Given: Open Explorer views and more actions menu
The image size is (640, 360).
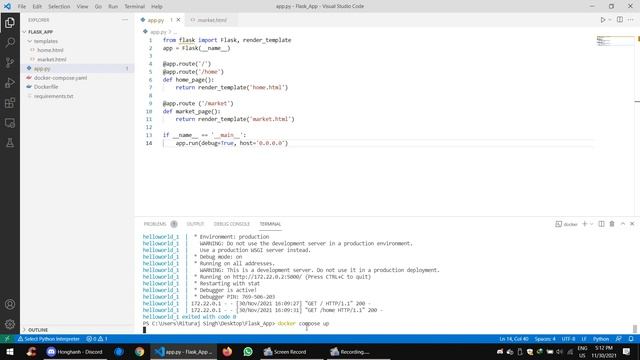Looking at the screenshot, I should pos(124,20).
